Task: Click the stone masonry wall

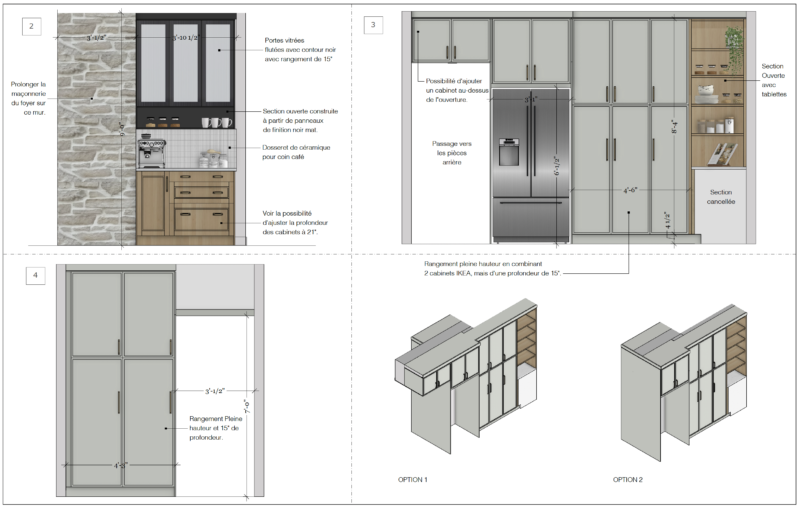Action: (x=96, y=129)
